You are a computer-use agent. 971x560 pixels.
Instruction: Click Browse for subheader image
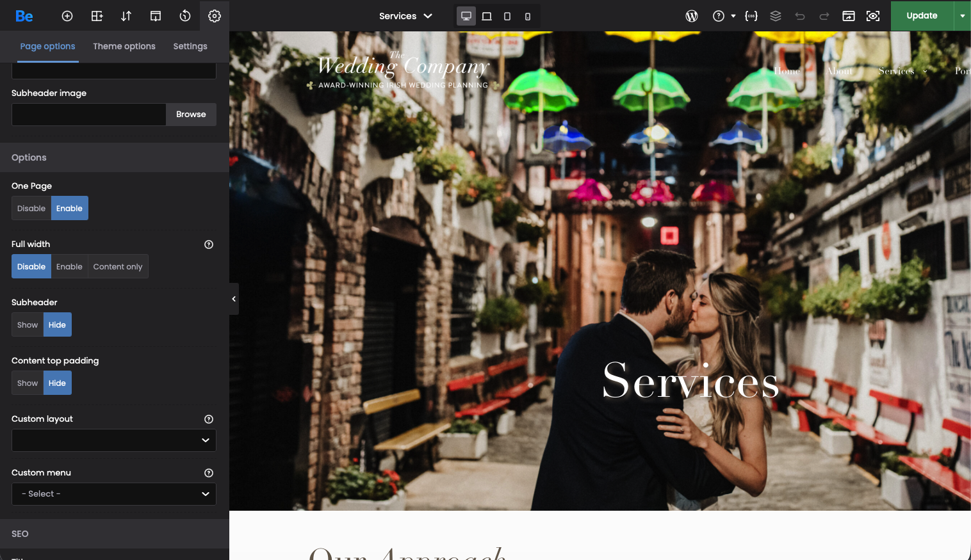191,115
